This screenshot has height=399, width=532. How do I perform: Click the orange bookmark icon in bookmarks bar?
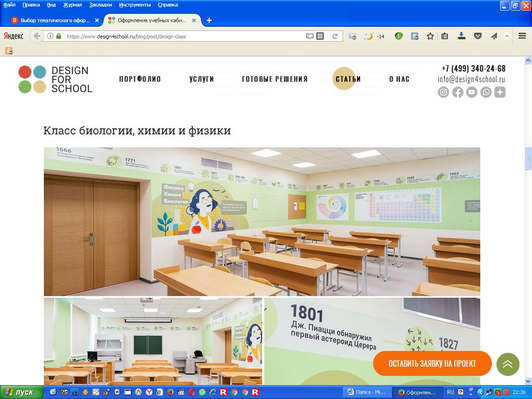tap(9, 51)
